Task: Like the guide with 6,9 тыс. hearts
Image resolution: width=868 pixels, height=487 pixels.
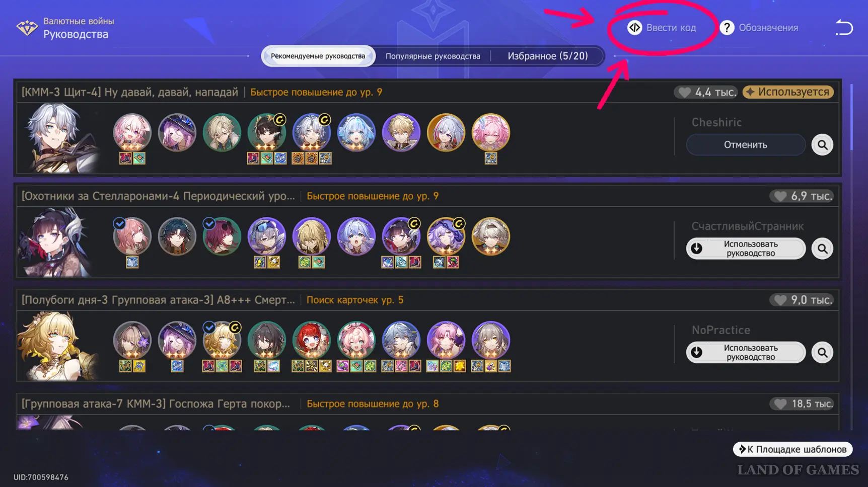Action: 801,196
